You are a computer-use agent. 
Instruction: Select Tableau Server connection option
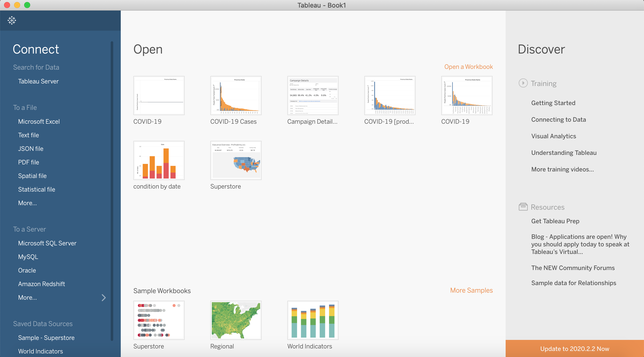click(x=38, y=81)
